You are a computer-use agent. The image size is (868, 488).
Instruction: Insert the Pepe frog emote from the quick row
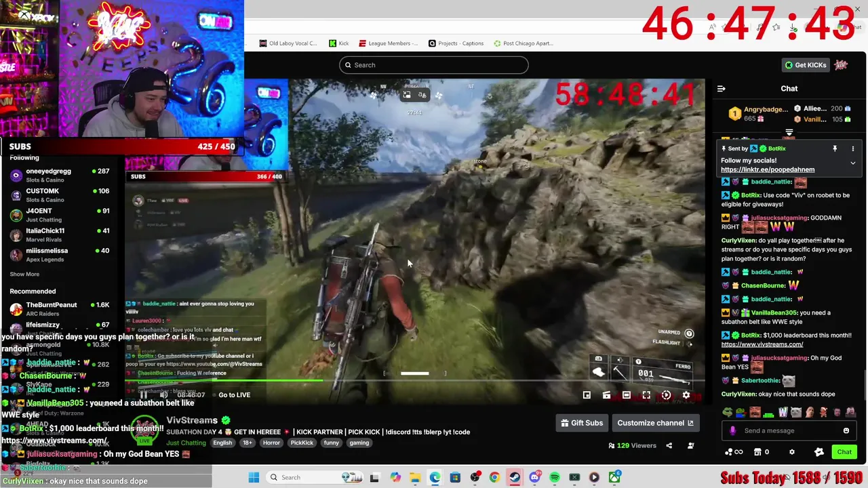tap(728, 412)
